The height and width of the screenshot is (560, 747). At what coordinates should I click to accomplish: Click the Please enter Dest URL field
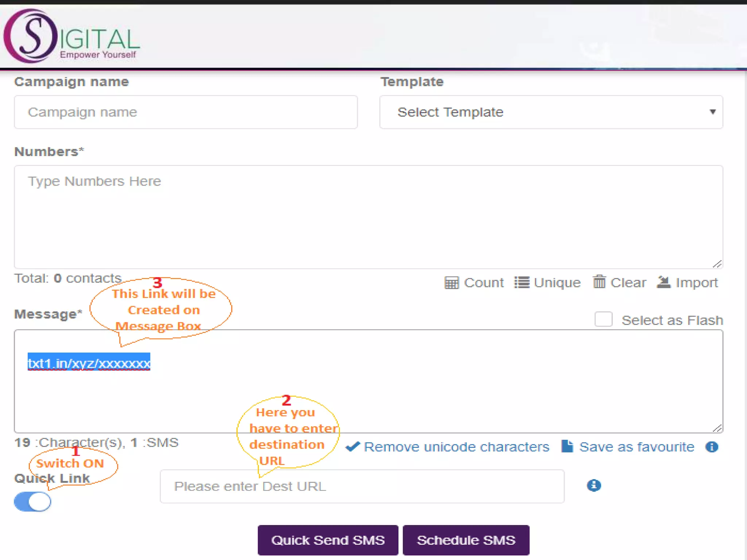pos(362,486)
